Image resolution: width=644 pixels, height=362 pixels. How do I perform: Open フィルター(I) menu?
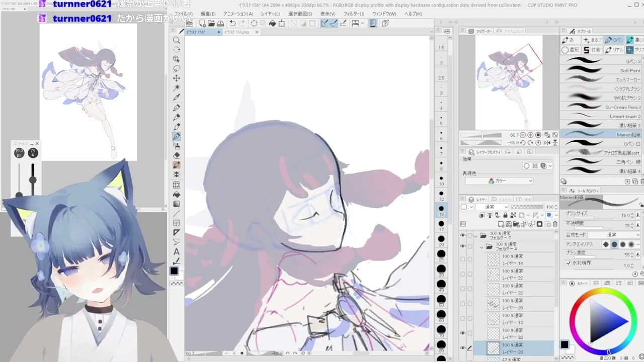[x=354, y=14]
